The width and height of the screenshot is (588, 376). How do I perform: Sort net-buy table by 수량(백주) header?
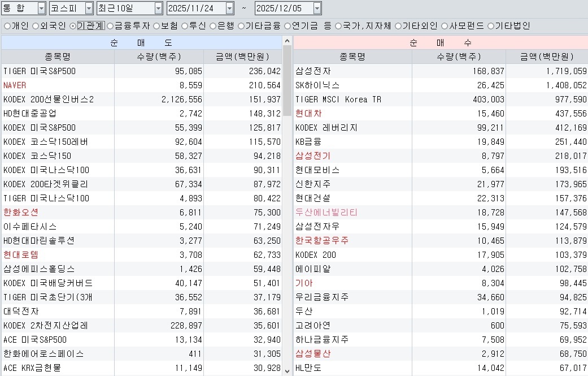[x=459, y=57]
